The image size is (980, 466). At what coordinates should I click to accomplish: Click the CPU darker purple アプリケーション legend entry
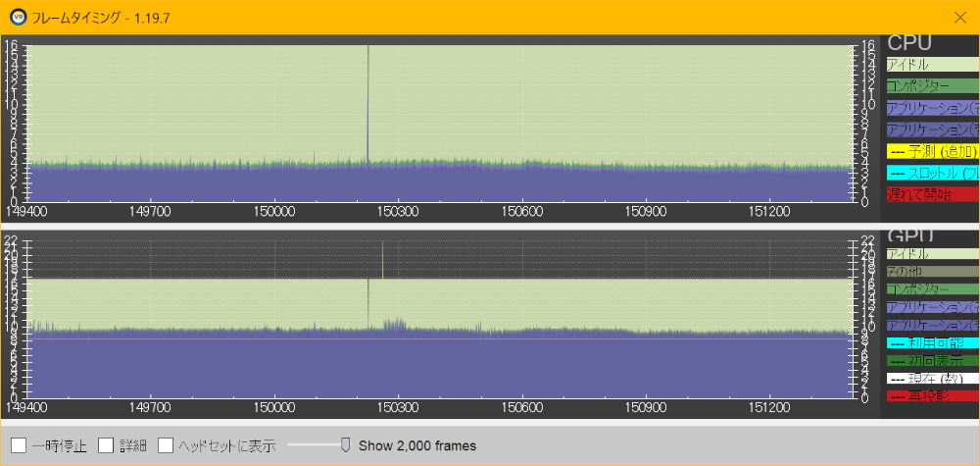click(x=933, y=129)
